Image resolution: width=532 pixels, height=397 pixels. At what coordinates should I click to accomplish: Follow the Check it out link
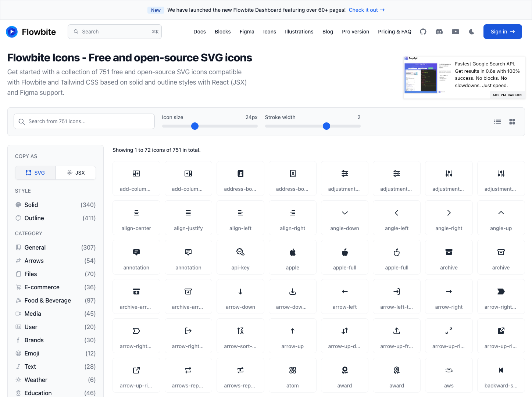tap(366, 10)
